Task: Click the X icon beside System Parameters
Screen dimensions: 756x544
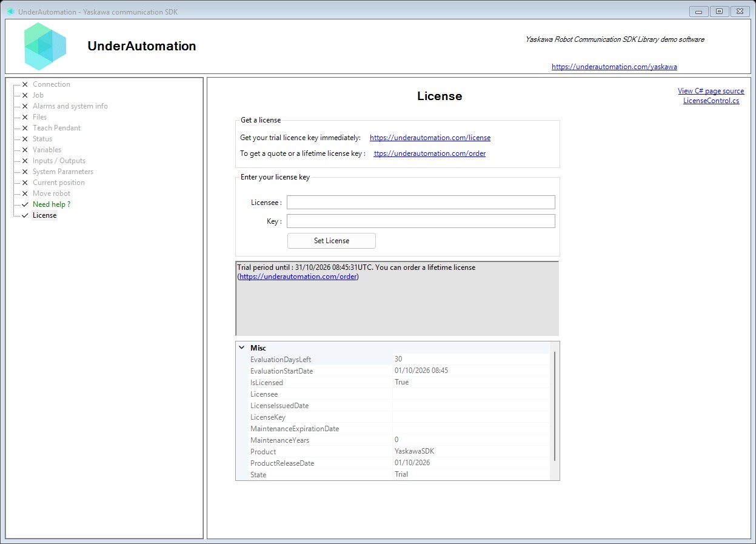Action: point(25,172)
